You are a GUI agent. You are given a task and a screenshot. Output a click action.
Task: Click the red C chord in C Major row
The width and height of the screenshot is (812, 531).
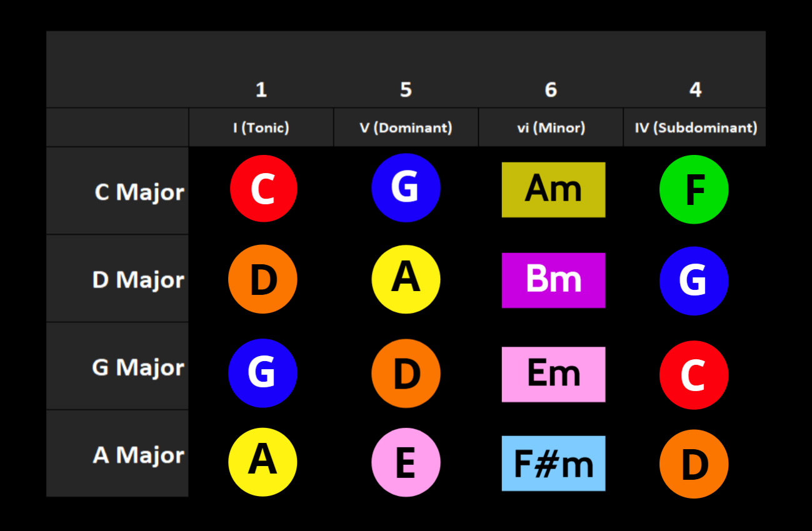(263, 189)
